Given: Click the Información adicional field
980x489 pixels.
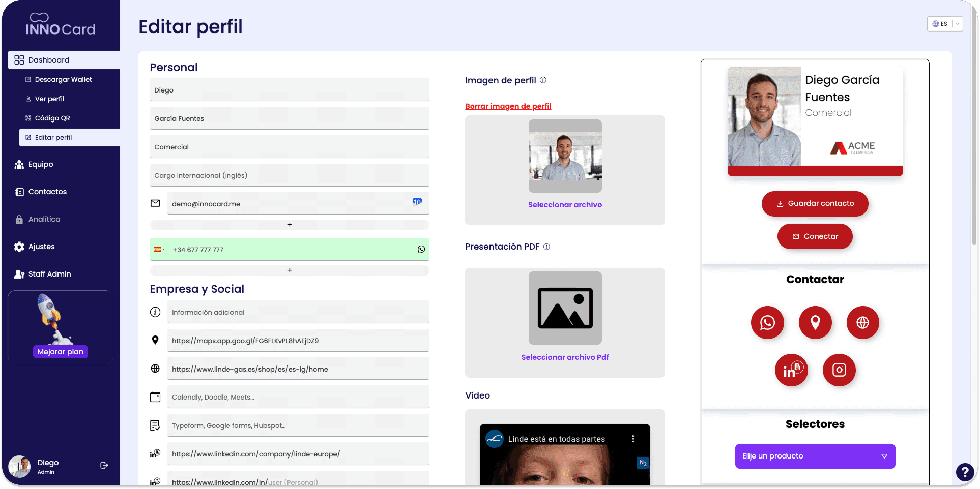Looking at the screenshot, I should click(x=298, y=312).
